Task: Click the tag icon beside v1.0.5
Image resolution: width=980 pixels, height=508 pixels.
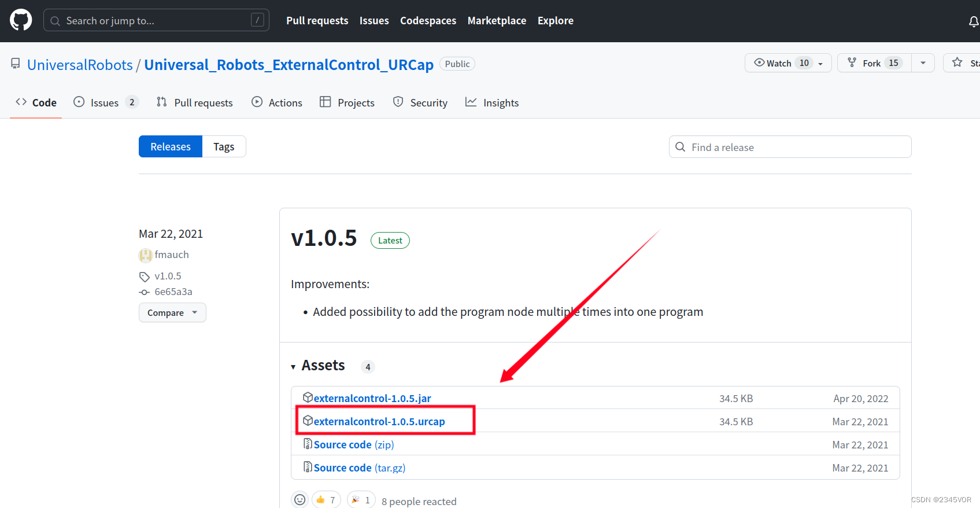Action: pyautogui.click(x=144, y=277)
